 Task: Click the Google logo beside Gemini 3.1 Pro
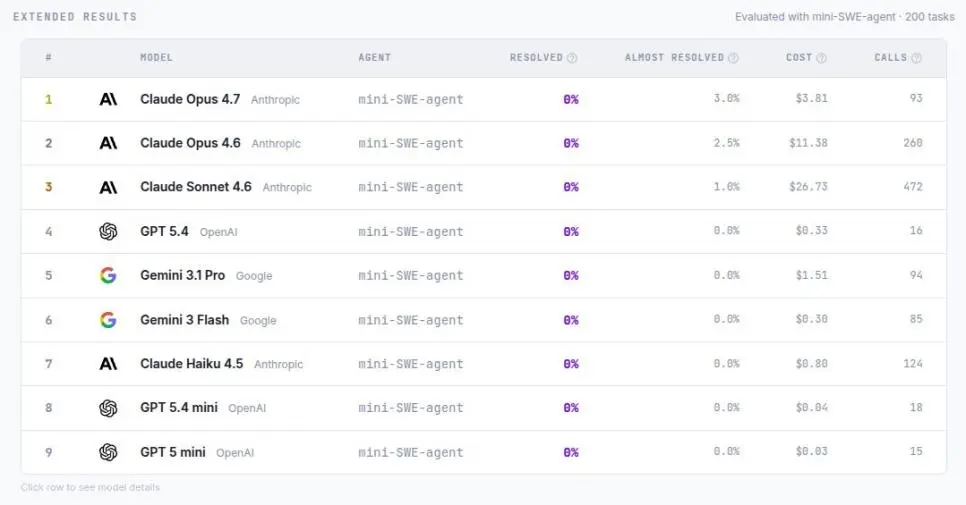pyautogui.click(x=108, y=275)
